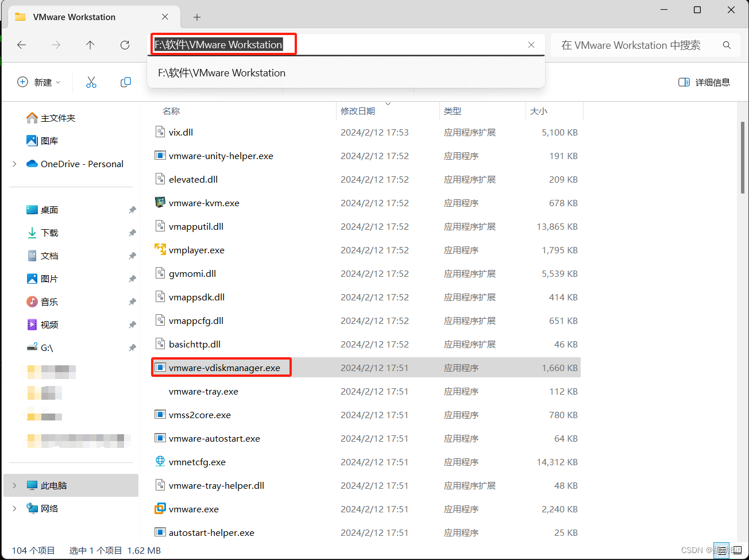This screenshot has width=749, height=560.
Task: Go up one folder level arrow
Action: [x=90, y=45]
